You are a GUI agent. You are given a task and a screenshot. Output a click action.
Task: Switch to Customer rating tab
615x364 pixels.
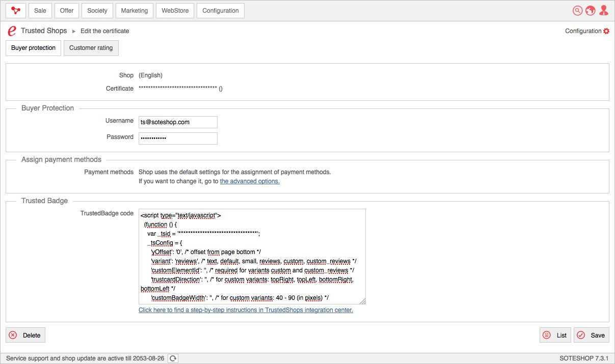[91, 48]
